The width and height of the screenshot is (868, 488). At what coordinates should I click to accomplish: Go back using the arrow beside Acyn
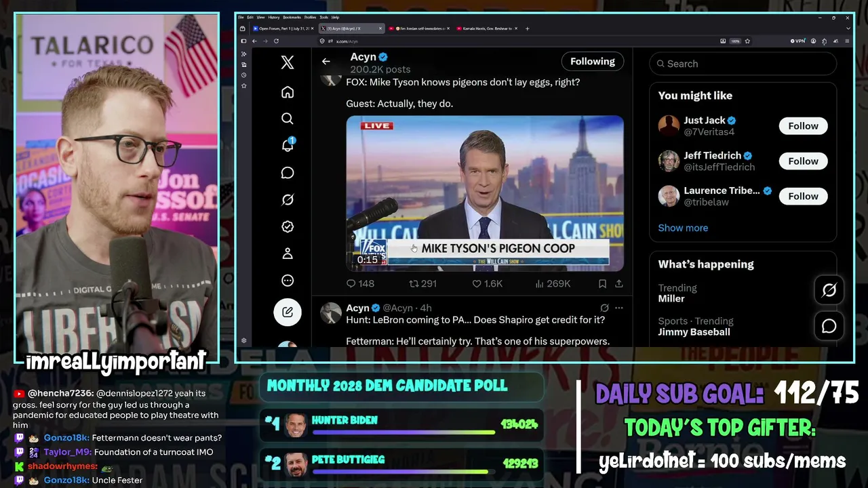326,62
